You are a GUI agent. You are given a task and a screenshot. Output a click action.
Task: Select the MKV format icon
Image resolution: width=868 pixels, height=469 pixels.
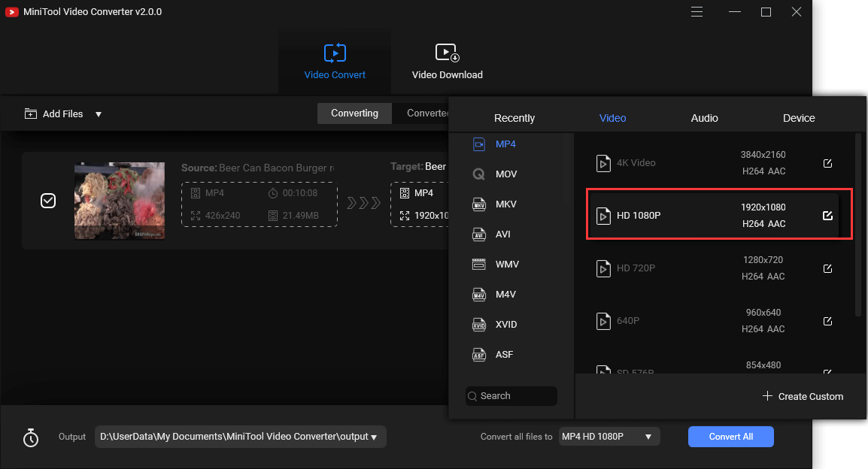point(479,204)
